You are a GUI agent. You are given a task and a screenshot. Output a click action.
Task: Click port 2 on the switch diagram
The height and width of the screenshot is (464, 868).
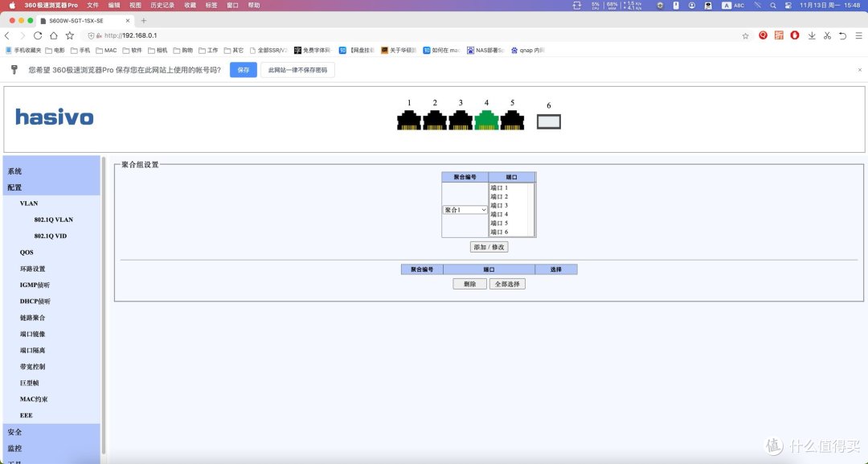(x=435, y=120)
